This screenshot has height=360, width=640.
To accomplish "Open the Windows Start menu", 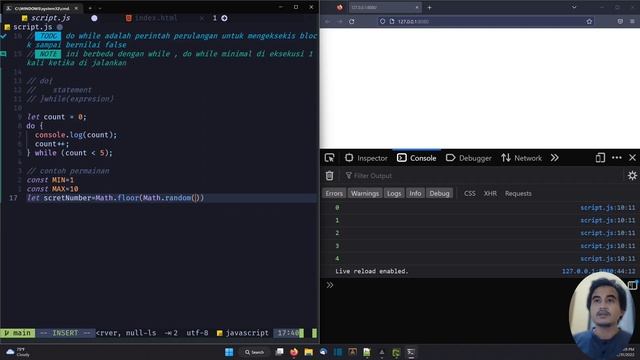I will pyautogui.click(x=229, y=352).
